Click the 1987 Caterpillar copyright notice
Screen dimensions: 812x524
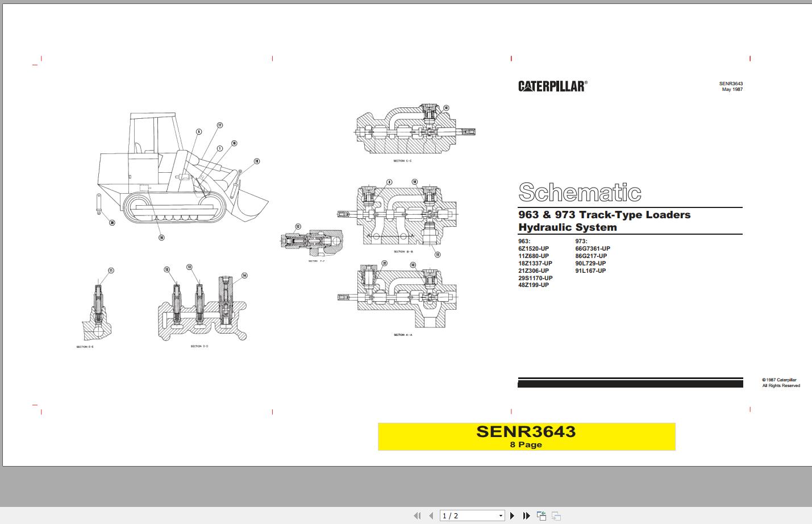pyautogui.click(x=779, y=382)
